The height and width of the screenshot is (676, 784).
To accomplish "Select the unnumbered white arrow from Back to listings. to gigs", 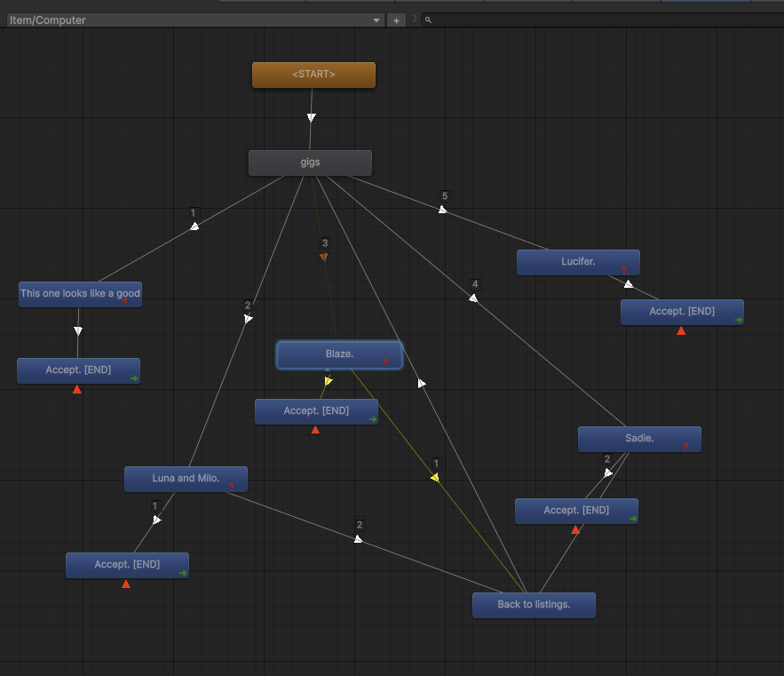I will pos(422,383).
